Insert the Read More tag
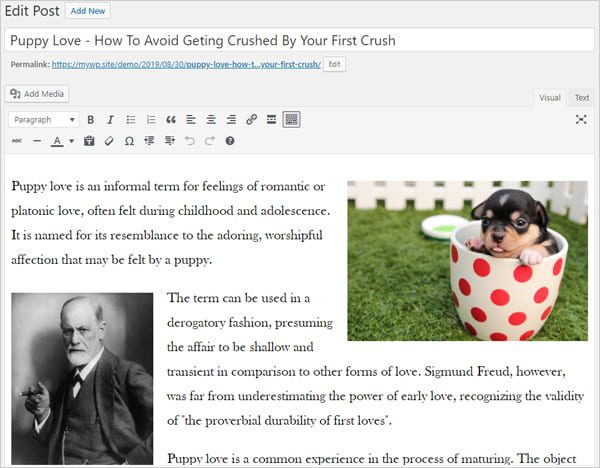 pos(271,120)
